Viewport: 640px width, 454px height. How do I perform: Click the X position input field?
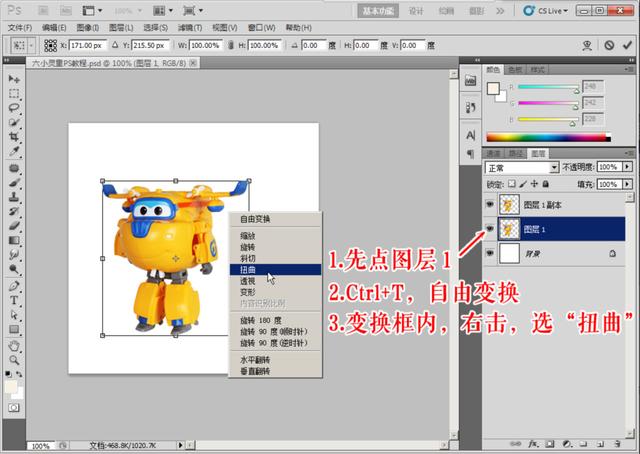tap(88, 45)
